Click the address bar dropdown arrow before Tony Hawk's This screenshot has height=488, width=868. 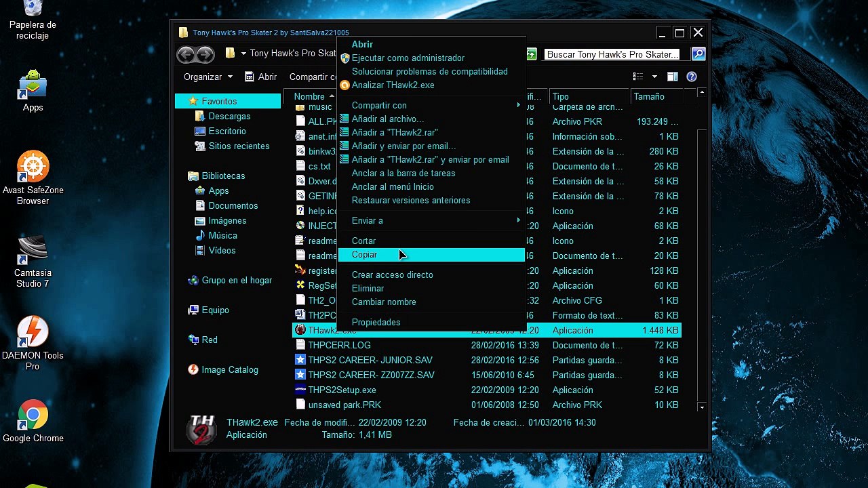point(243,54)
